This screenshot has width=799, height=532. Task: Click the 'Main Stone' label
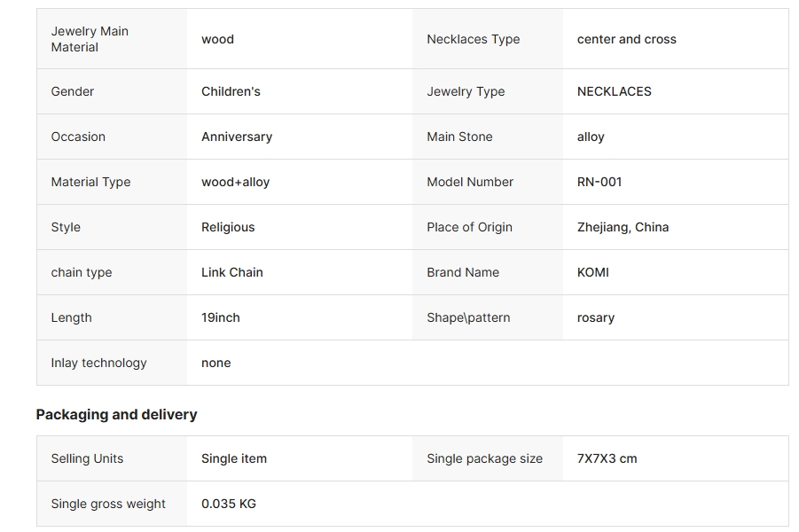pyautogui.click(x=459, y=137)
